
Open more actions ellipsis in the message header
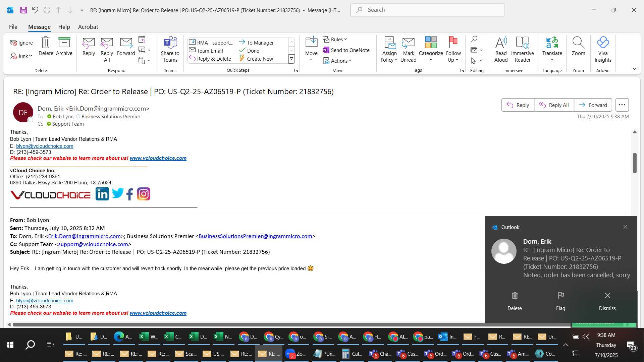(622, 105)
